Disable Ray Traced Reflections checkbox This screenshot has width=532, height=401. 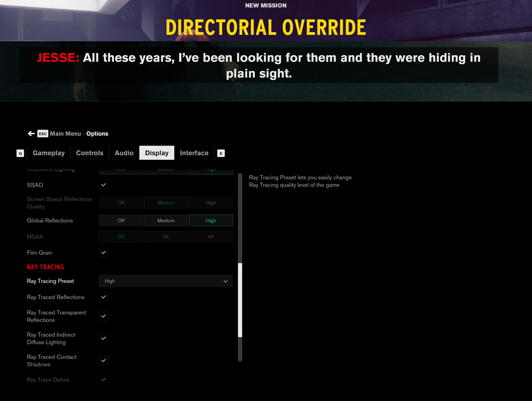coord(104,297)
